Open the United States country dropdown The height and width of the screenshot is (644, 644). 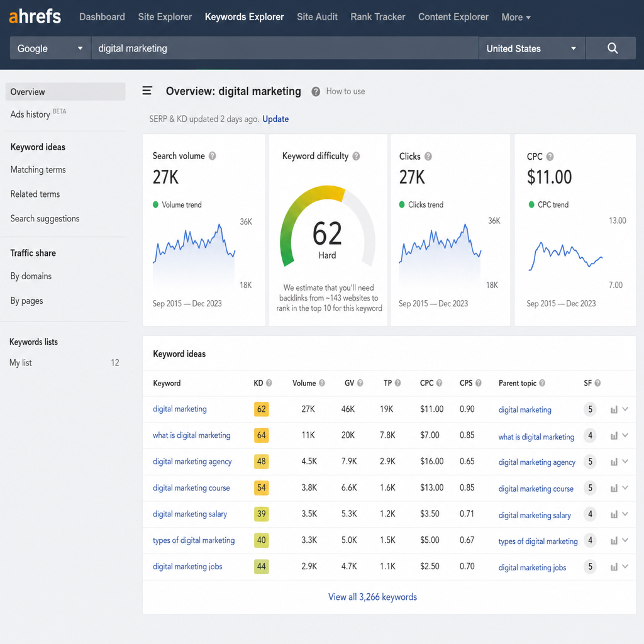point(532,48)
